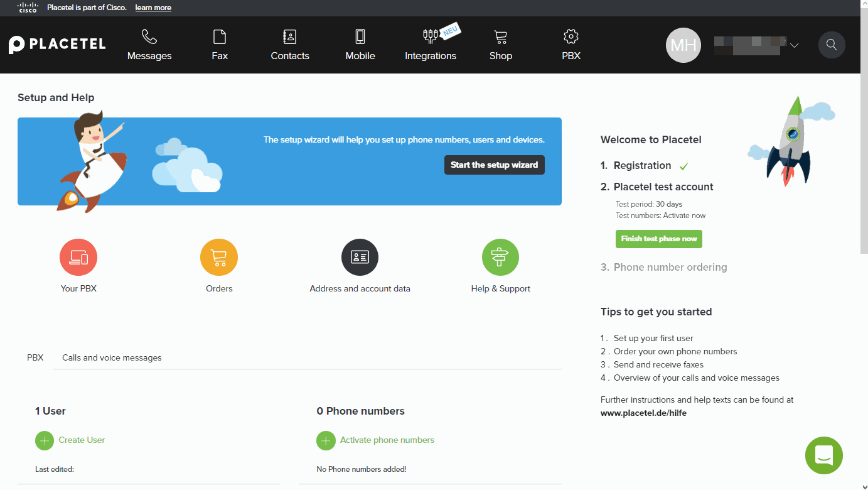Select Contacts in the top navigation
Viewport: 868px width, 490px height.
click(x=290, y=56)
